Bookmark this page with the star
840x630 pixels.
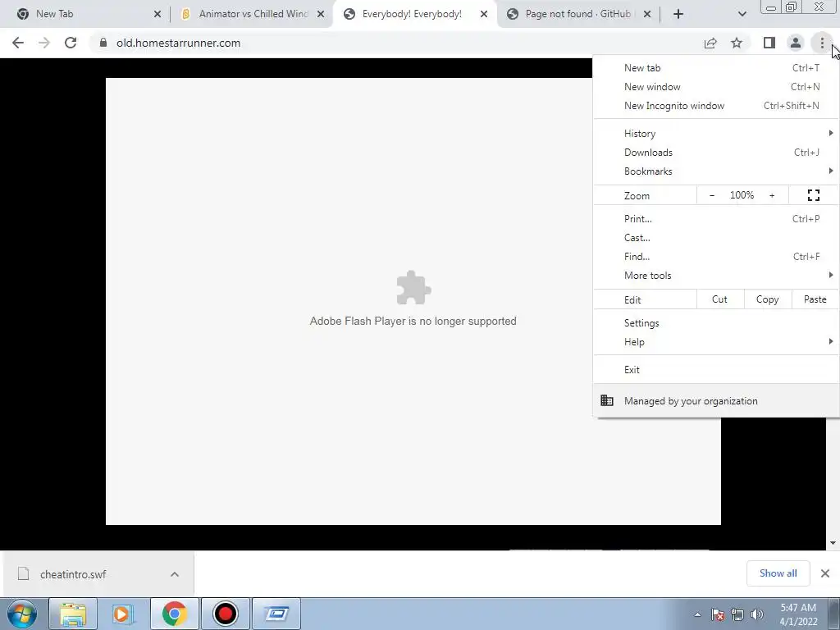[737, 43]
